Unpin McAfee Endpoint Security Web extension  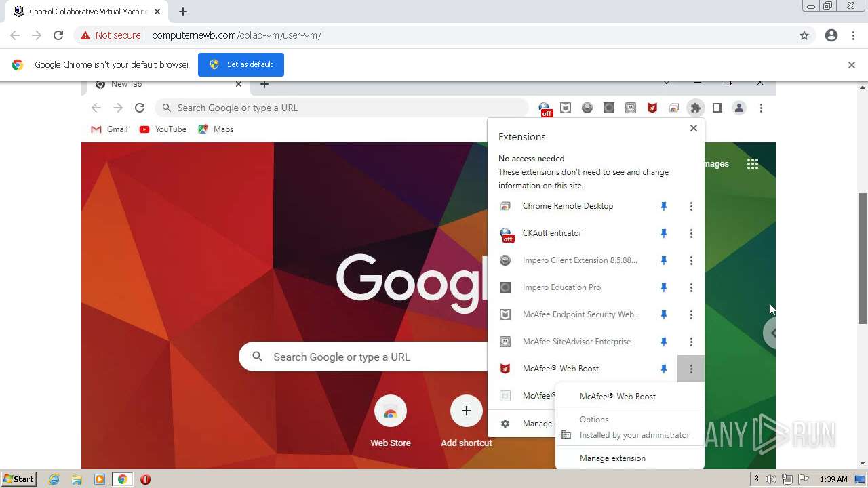[x=664, y=314]
